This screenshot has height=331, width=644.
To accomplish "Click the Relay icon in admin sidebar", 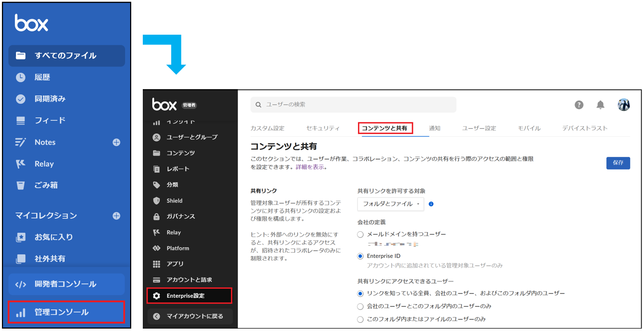I will pos(156,233).
